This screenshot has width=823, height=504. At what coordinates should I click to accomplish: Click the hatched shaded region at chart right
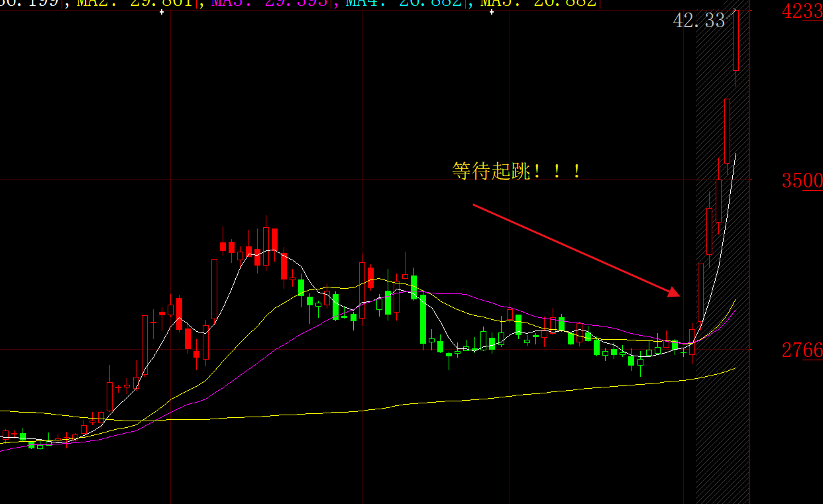pos(722,252)
